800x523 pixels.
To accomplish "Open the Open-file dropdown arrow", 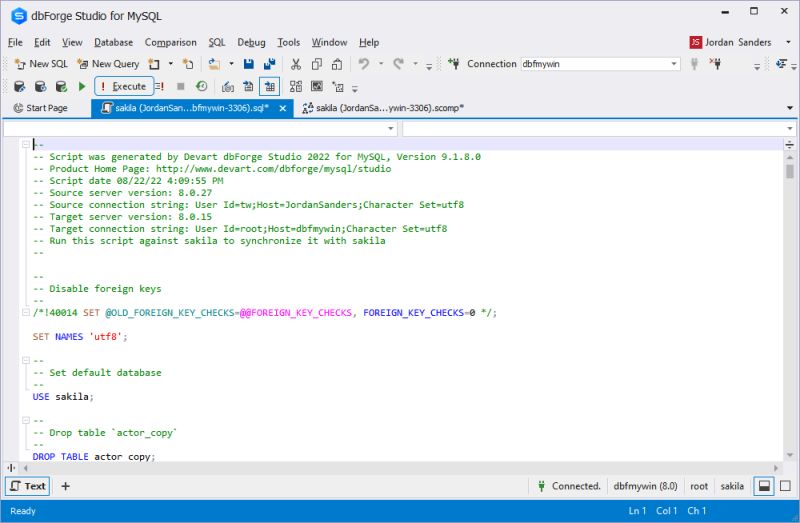I will tap(231, 64).
